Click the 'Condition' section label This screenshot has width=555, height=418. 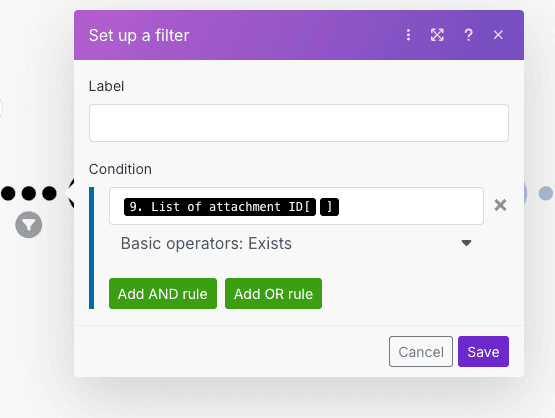[120, 169]
